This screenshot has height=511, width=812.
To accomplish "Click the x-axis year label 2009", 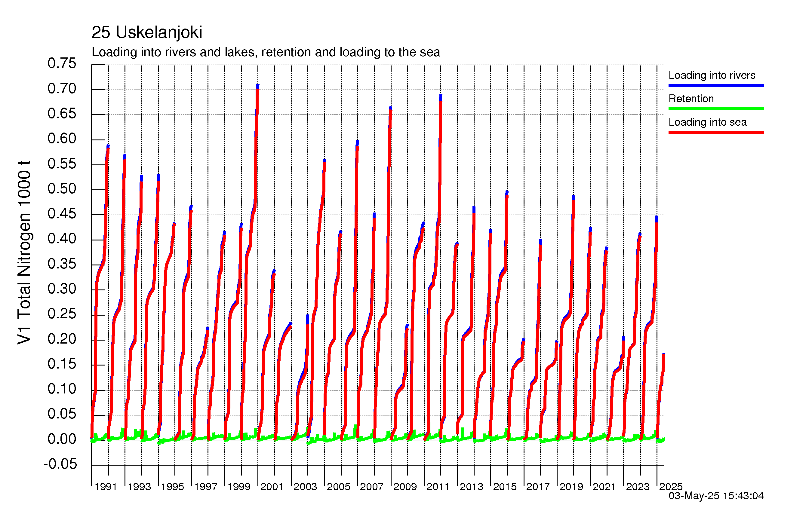I will (405, 487).
